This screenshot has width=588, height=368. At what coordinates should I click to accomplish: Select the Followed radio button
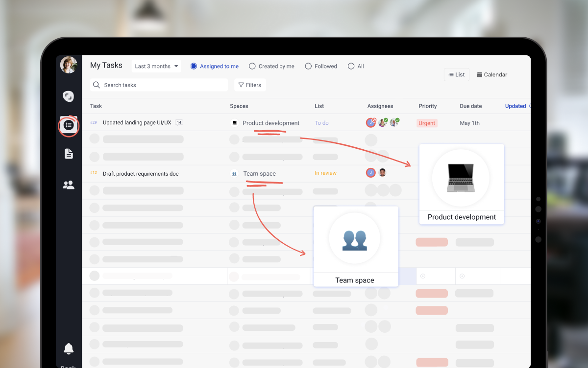(x=308, y=66)
